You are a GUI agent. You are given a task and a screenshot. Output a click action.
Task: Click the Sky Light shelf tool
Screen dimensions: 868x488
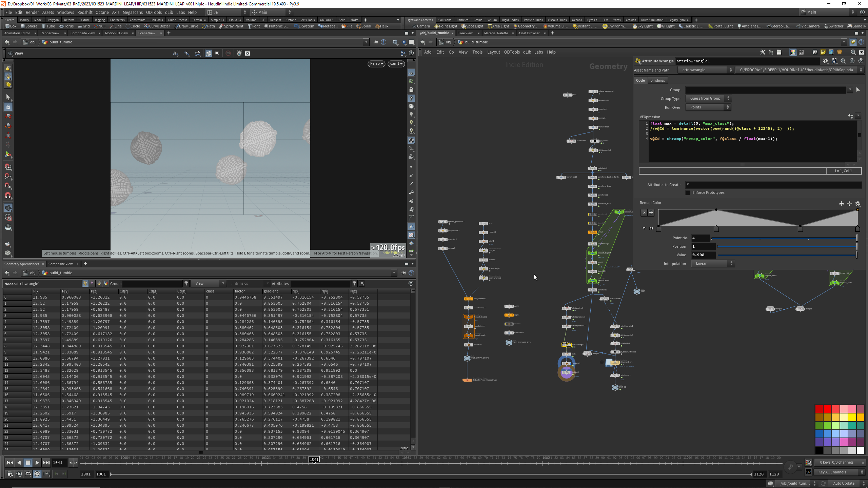click(643, 26)
